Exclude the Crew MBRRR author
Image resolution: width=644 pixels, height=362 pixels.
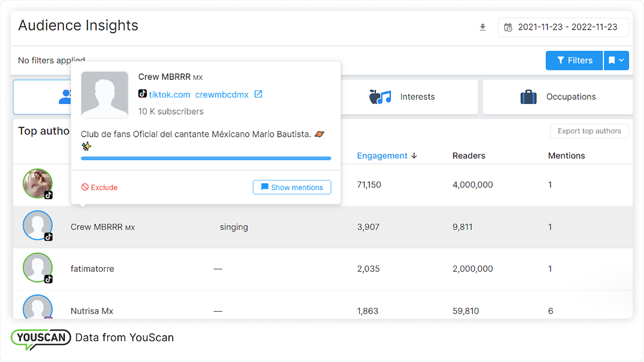100,188
